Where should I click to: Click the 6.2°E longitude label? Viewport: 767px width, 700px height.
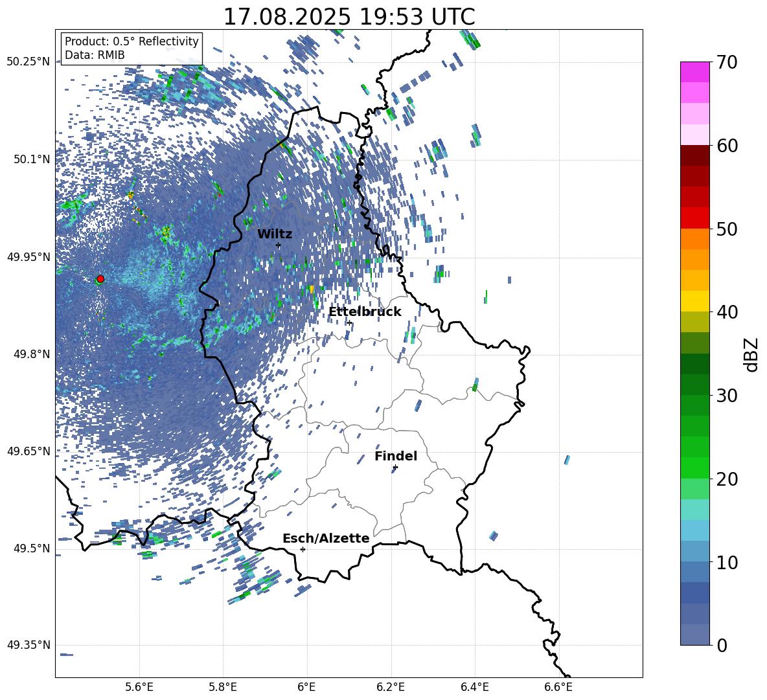(391, 687)
